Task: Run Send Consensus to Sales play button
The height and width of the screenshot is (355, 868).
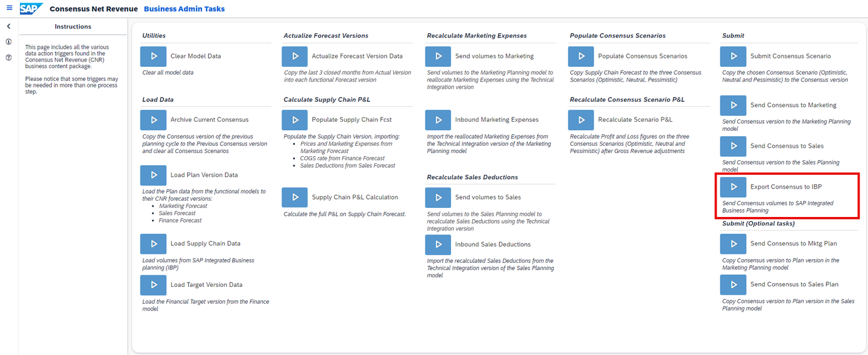Action: point(734,146)
